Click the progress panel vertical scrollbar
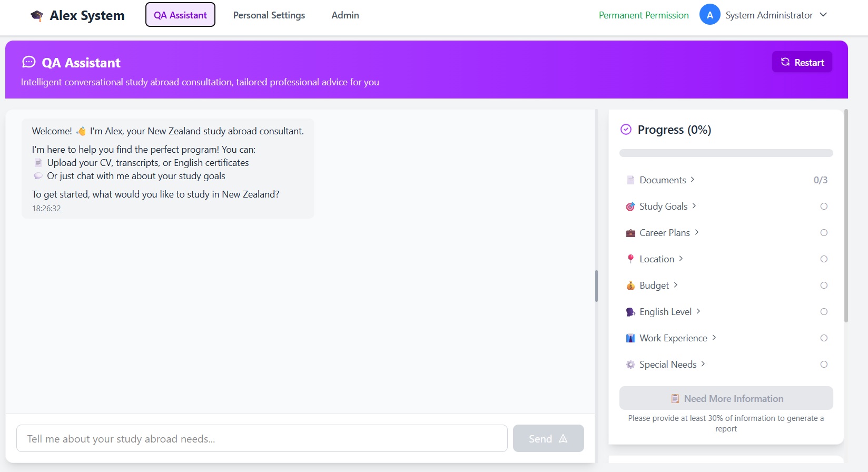 846,216
